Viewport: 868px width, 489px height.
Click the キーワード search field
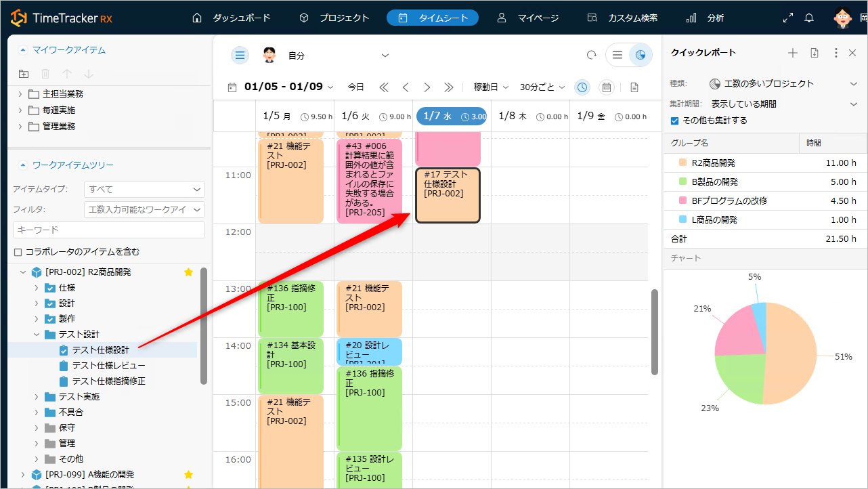109,230
